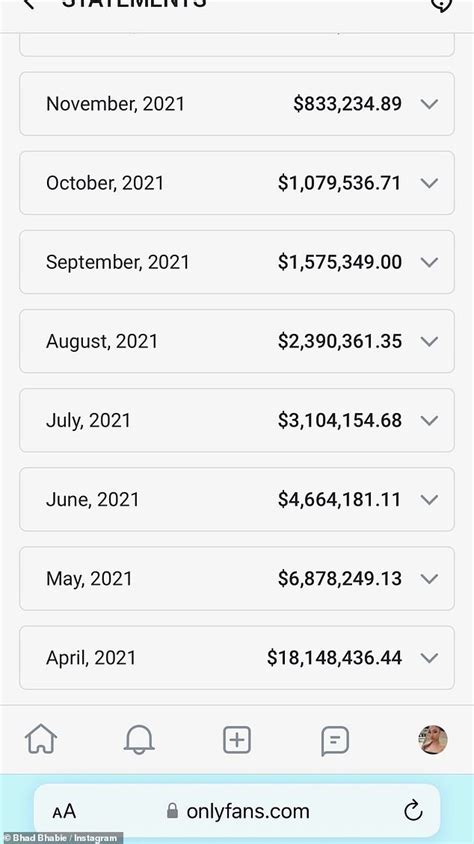Image resolution: width=474 pixels, height=844 pixels.
Task: Tap the top-right header icon
Action: click(441, 4)
